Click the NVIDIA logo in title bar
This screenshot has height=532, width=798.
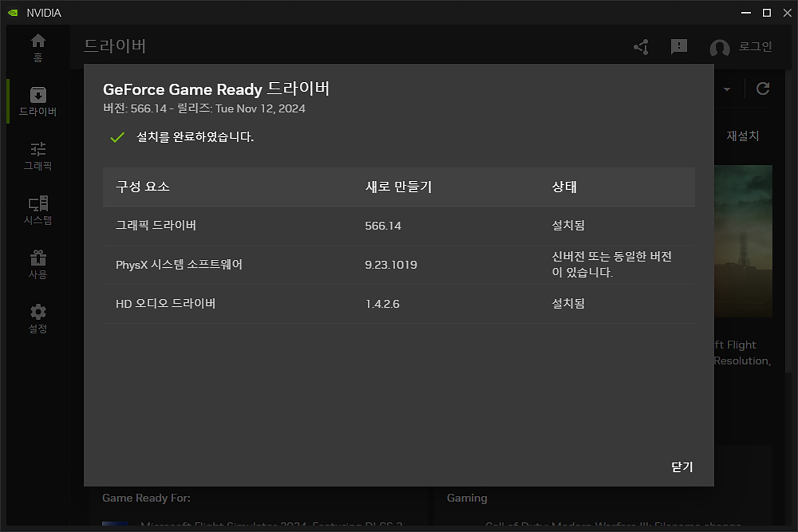click(x=13, y=13)
